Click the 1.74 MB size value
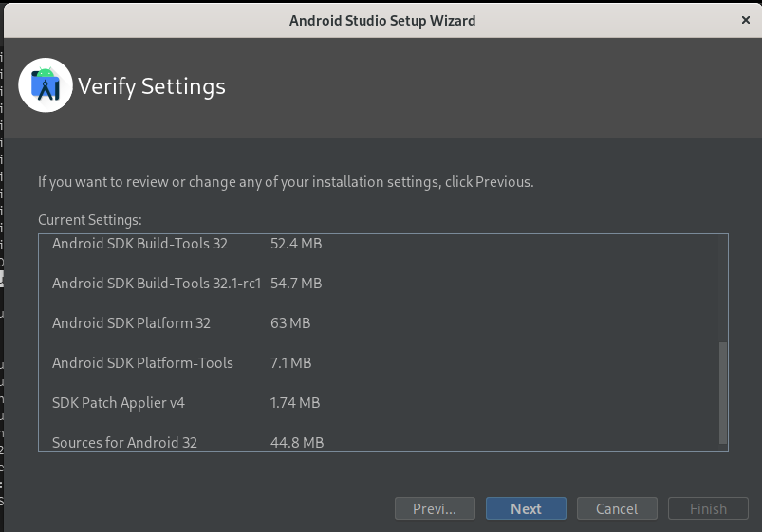 [x=295, y=403]
